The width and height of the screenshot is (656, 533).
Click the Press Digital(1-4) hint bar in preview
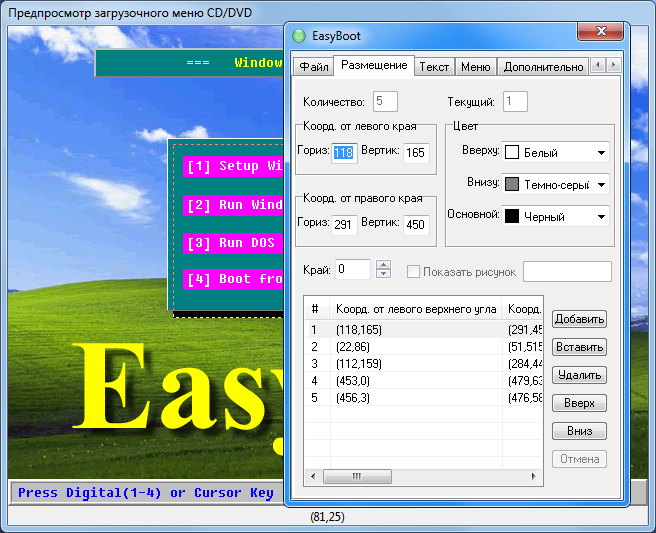tap(146, 493)
